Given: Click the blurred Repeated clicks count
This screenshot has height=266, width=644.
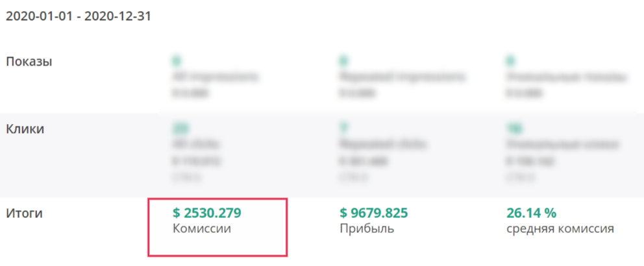Looking at the screenshot, I should [x=343, y=129].
